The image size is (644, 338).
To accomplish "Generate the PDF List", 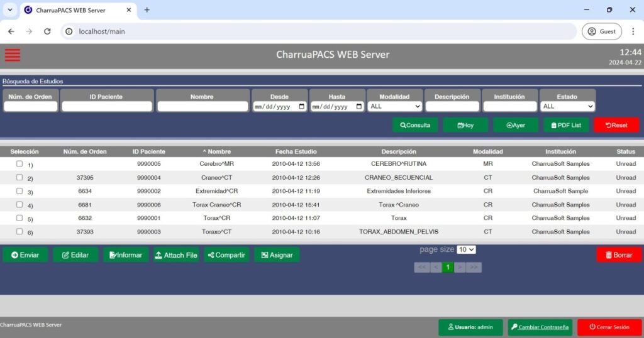I will click(566, 125).
